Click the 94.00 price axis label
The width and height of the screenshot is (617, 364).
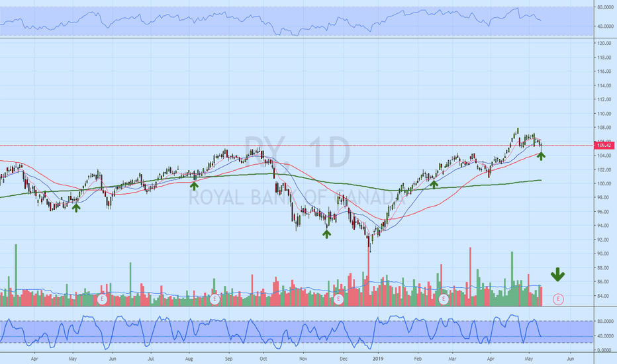point(604,226)
